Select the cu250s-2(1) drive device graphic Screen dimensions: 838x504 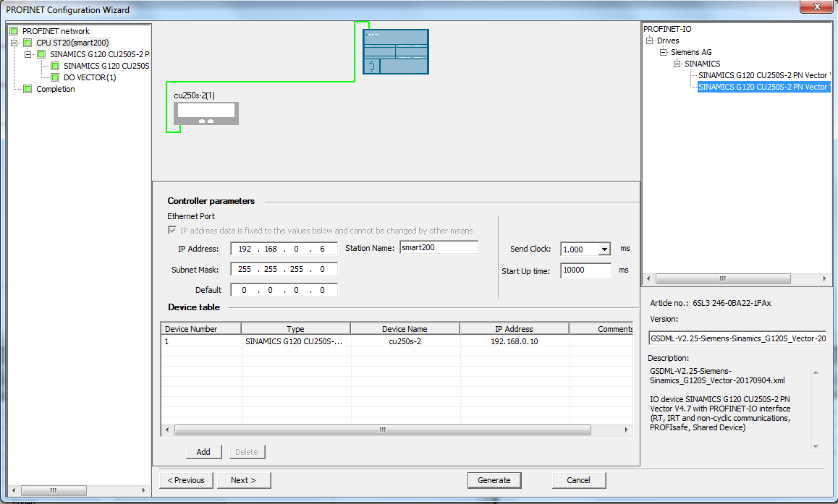(x=206, y=114)
